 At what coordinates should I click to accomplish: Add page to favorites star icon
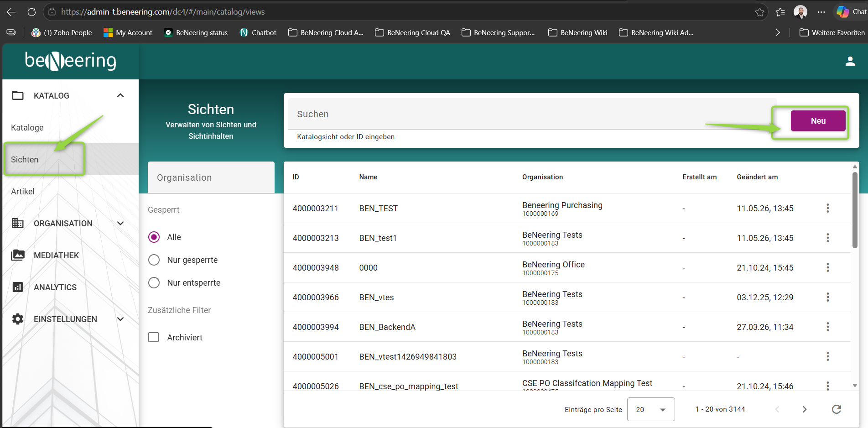[x=759, y=12]
